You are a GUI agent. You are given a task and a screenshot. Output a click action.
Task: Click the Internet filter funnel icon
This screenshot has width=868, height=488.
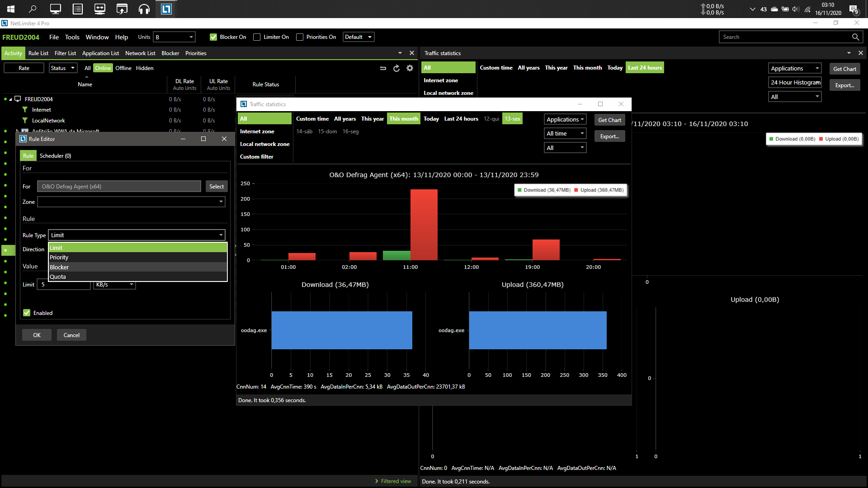coord(25,110)
